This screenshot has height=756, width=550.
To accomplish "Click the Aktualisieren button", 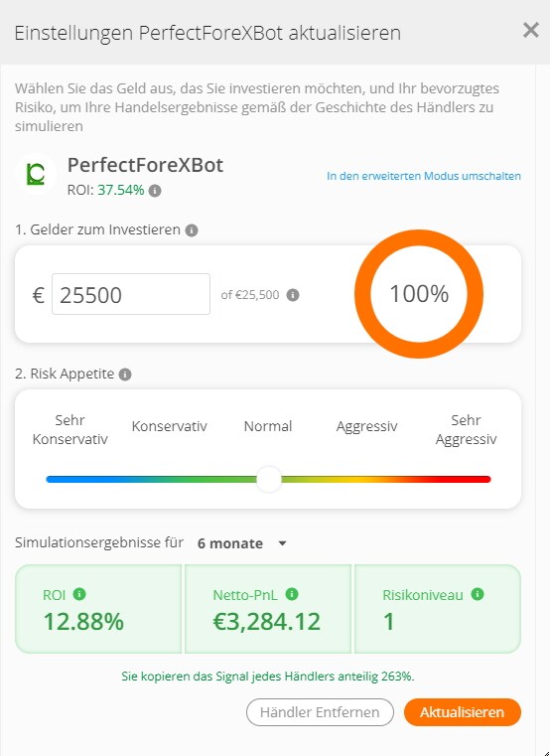I will (463, 712).
